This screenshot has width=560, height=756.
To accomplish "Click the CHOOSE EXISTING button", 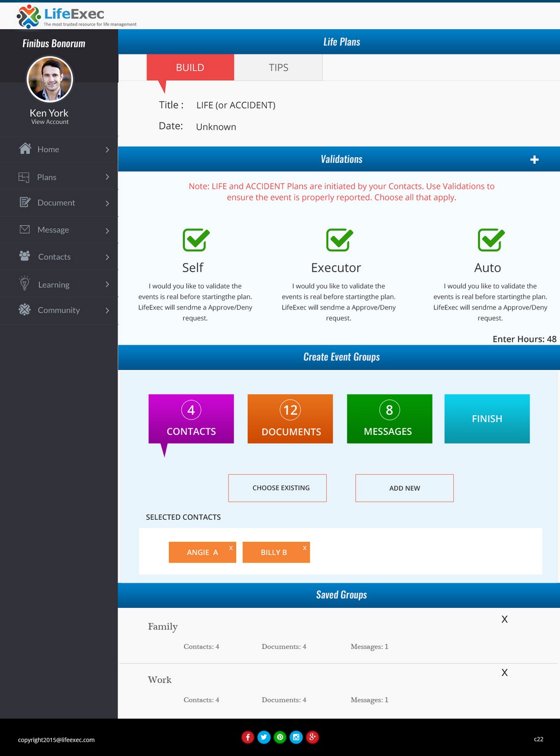I will click(277, 488).
